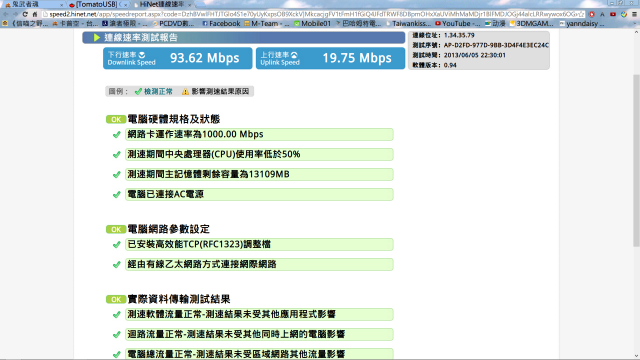Click the Uplink Speed up-arrow icon

click(294, 55)
